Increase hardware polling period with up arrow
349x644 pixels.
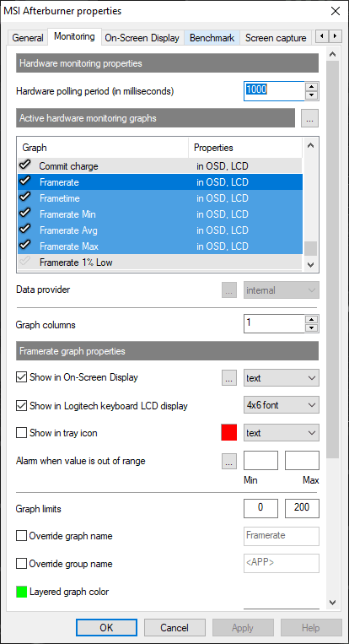[312, 86]
